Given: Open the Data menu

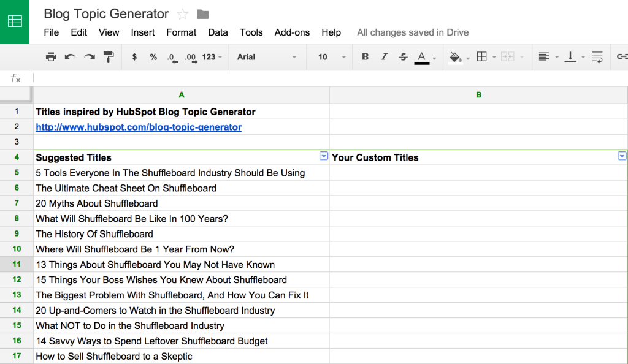Looking at the screenshot, I should (218, 32).
